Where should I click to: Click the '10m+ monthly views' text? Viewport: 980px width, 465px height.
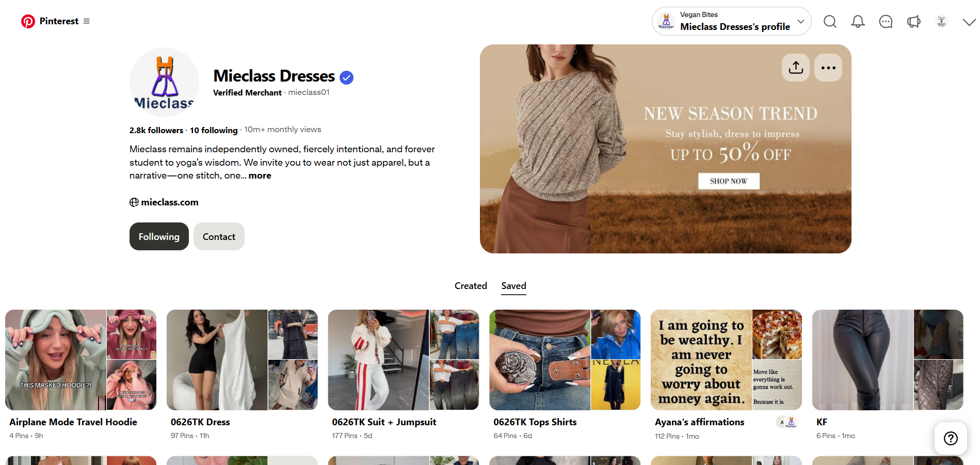point(283,130)
